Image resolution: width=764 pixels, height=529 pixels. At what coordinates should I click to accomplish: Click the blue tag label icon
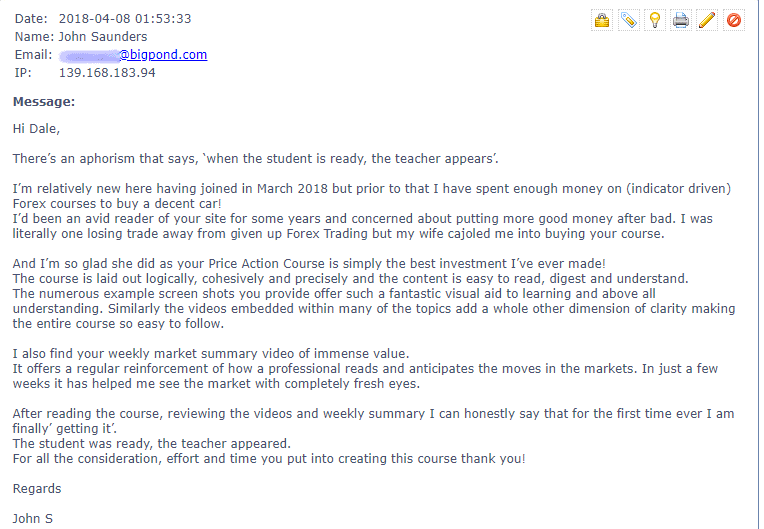coord(629,20)
